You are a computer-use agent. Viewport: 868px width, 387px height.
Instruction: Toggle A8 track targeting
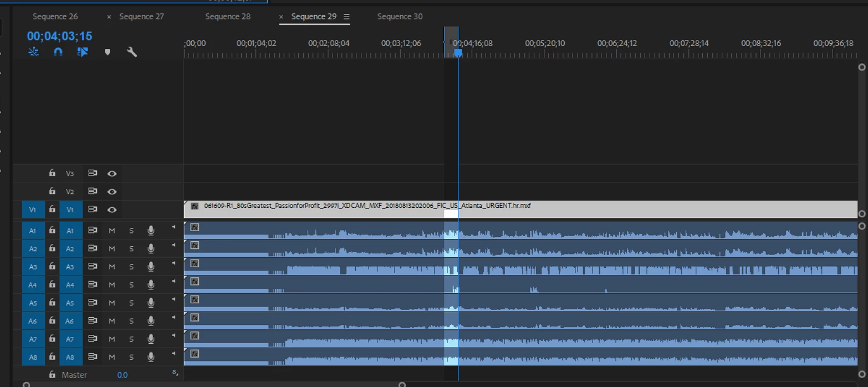point(70,357)
